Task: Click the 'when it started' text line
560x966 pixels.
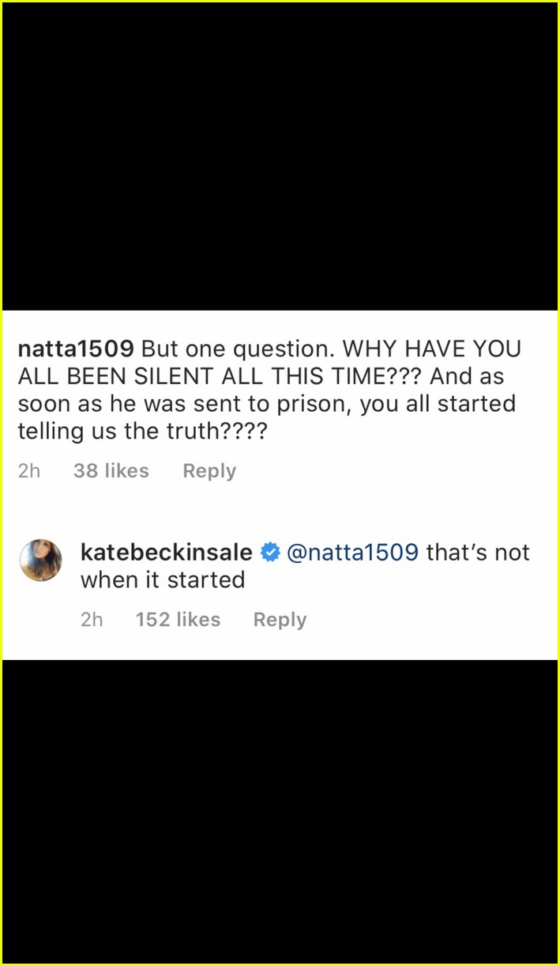Action: tap(163, 579)
